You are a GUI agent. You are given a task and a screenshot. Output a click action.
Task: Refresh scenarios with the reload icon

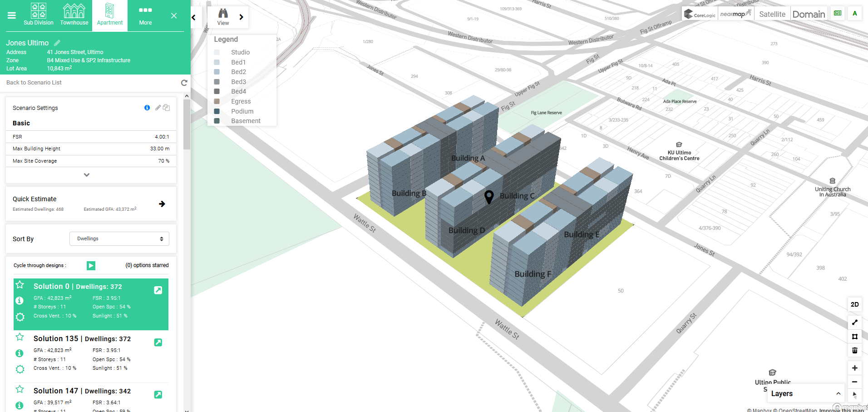(x=184, y=83)
